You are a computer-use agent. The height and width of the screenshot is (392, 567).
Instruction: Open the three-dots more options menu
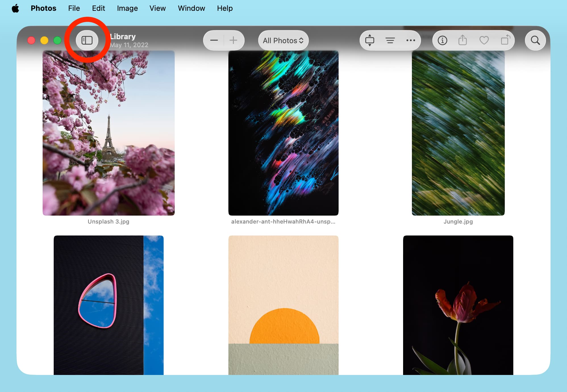pos(410,40)
